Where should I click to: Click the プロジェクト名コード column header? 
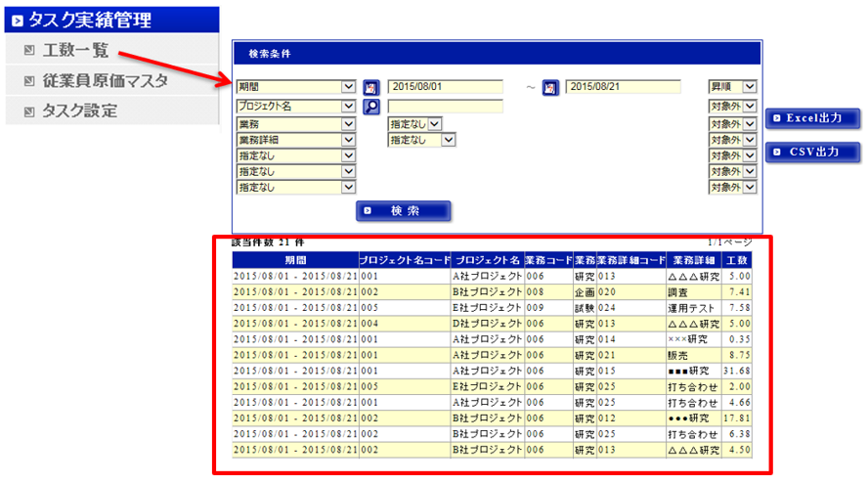click(x=406, y=260)
